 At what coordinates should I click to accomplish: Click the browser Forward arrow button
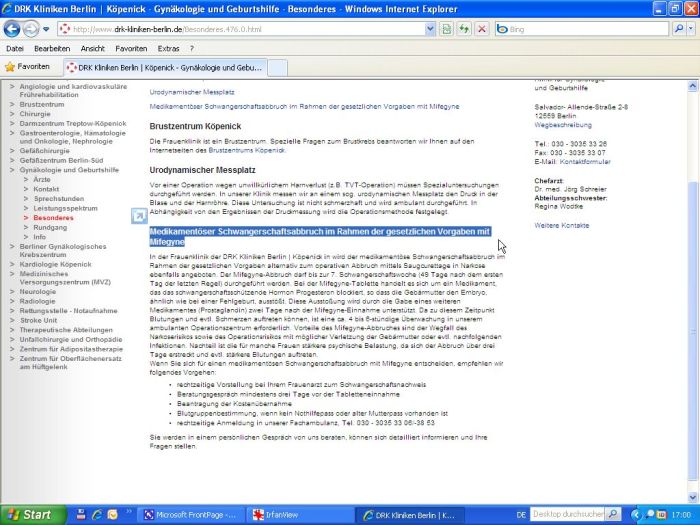[31, 29]
